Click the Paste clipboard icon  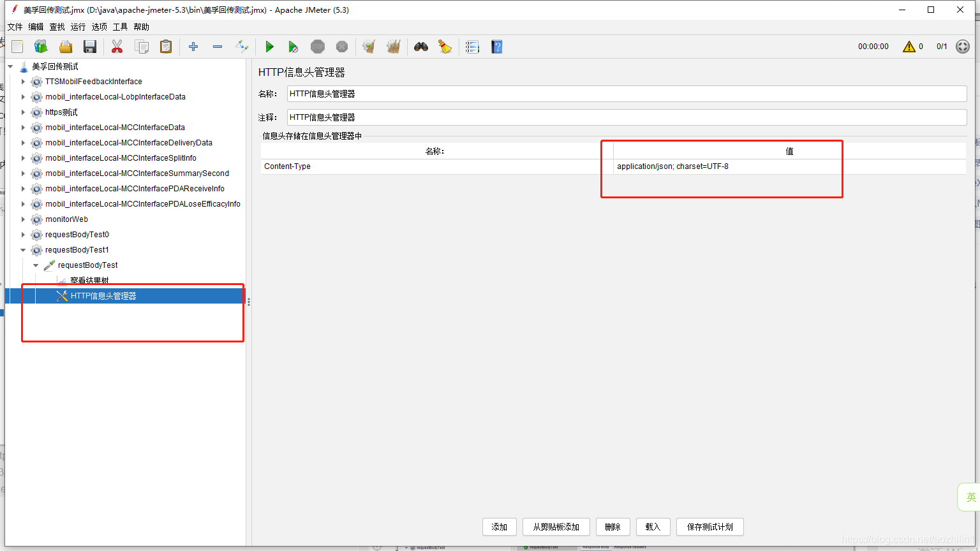[x=166, y=47]
